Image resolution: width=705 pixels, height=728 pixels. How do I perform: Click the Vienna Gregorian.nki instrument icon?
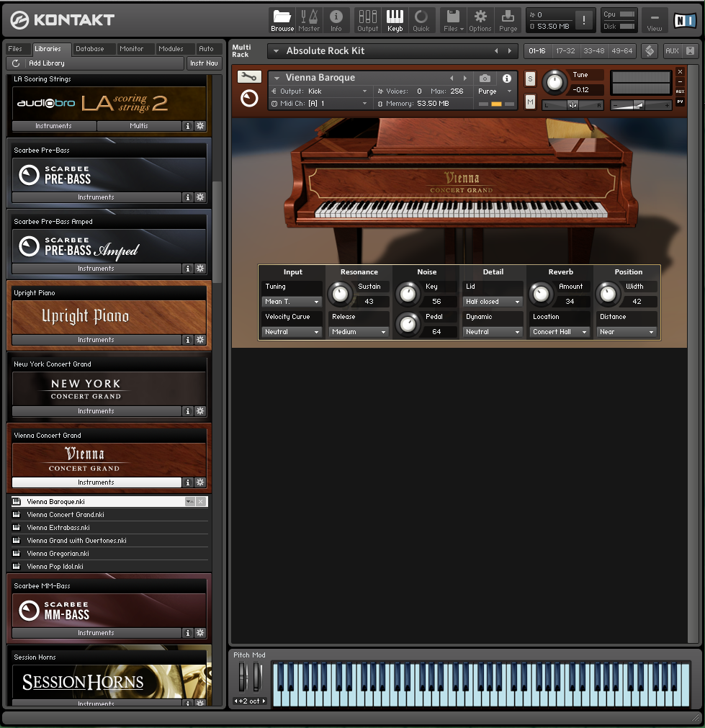point(17,554)
